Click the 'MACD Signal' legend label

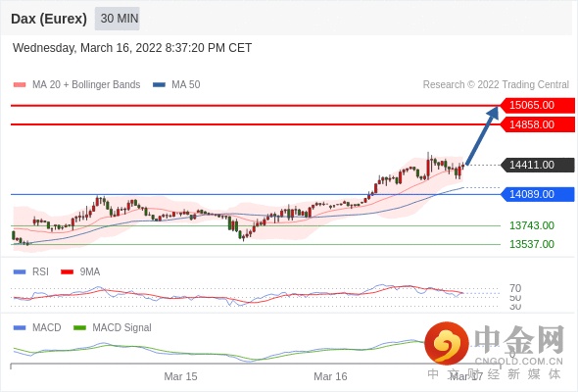(x=122, y=328)
